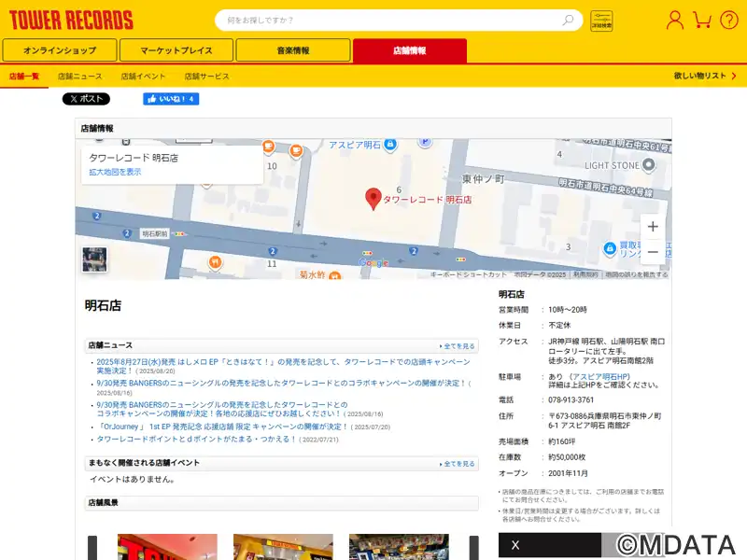The image size is (747, 560).
Task: Click the 買取 shop marker on map
Action: [x=610, y=248]
